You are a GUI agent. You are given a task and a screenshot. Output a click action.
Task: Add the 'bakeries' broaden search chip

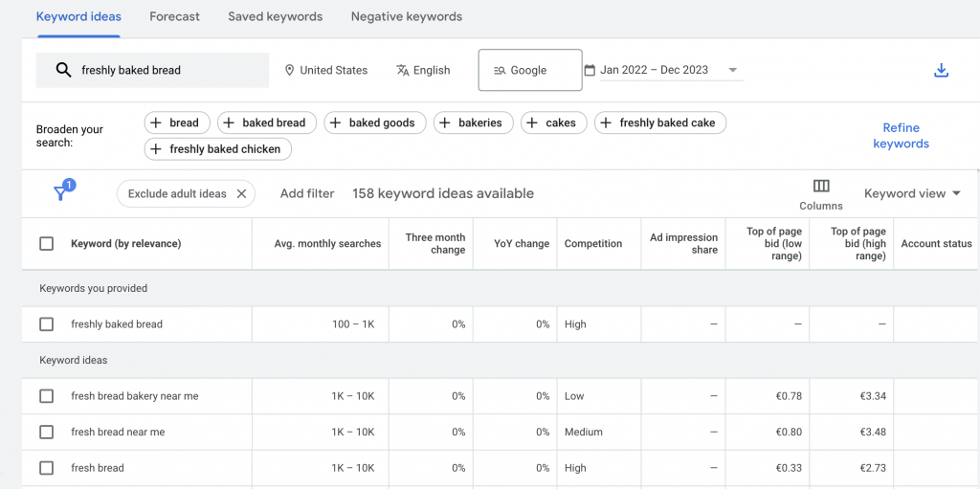(x=473, y=122)
